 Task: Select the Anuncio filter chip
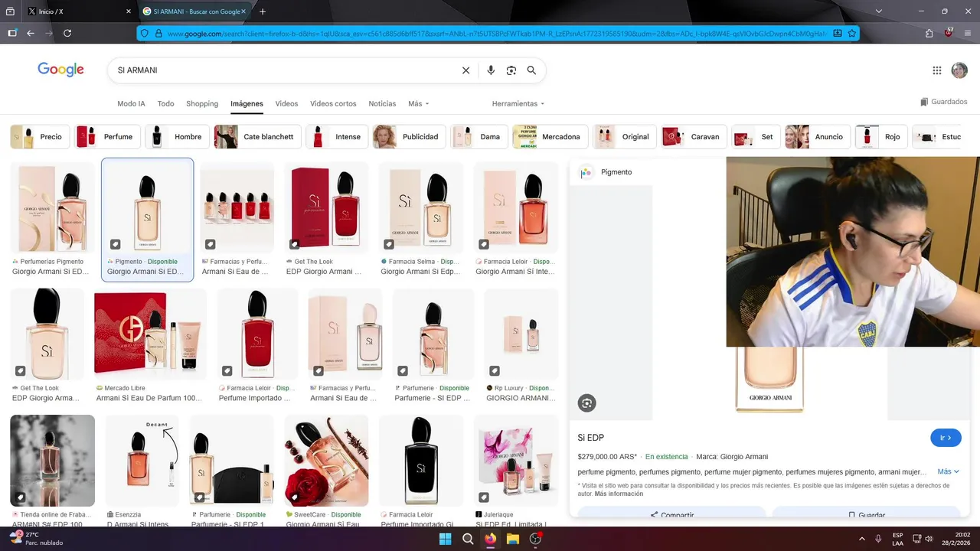point(818,137)
